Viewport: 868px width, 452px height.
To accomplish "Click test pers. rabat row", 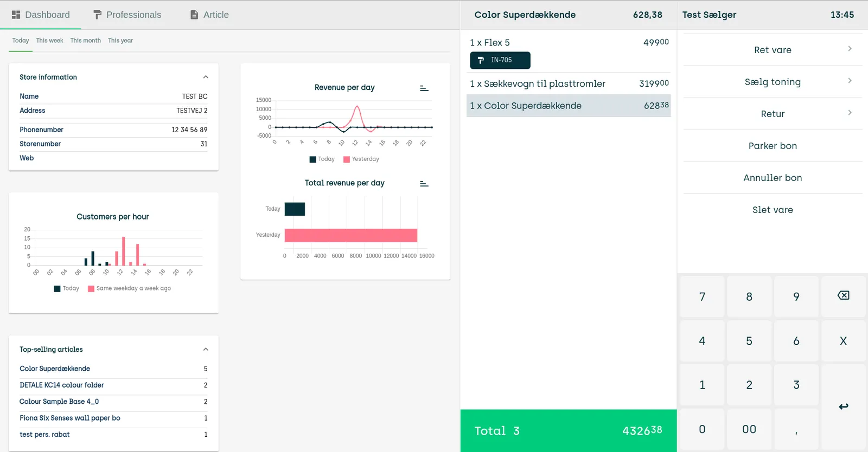I will (113, 435).
